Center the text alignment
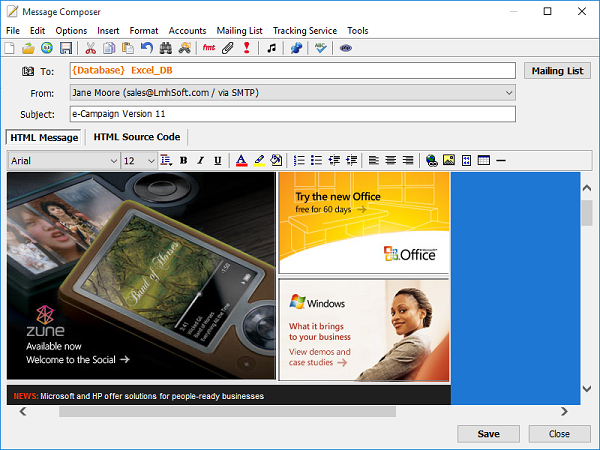The image size is (600, 450). 391,160
